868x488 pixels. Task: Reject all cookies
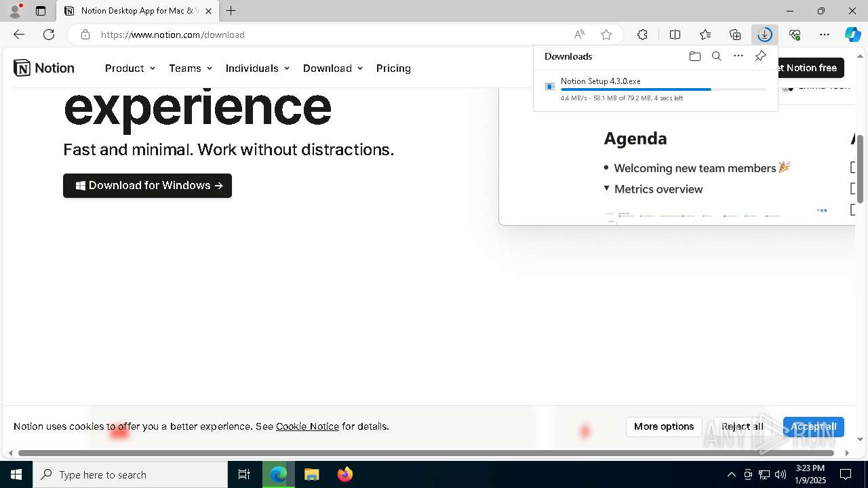[x=743, y=426]
